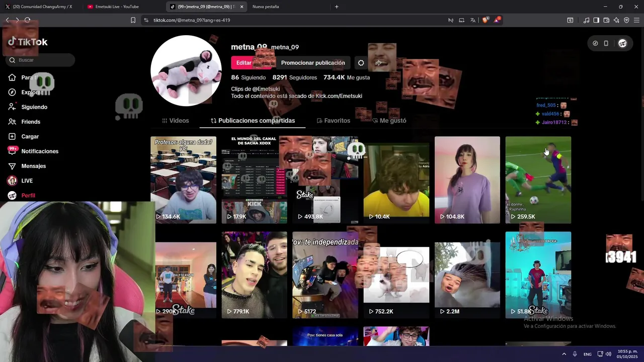Open the 'Pov: tienes casa sola' video
The image size is (644, 362).
(325, 336)
